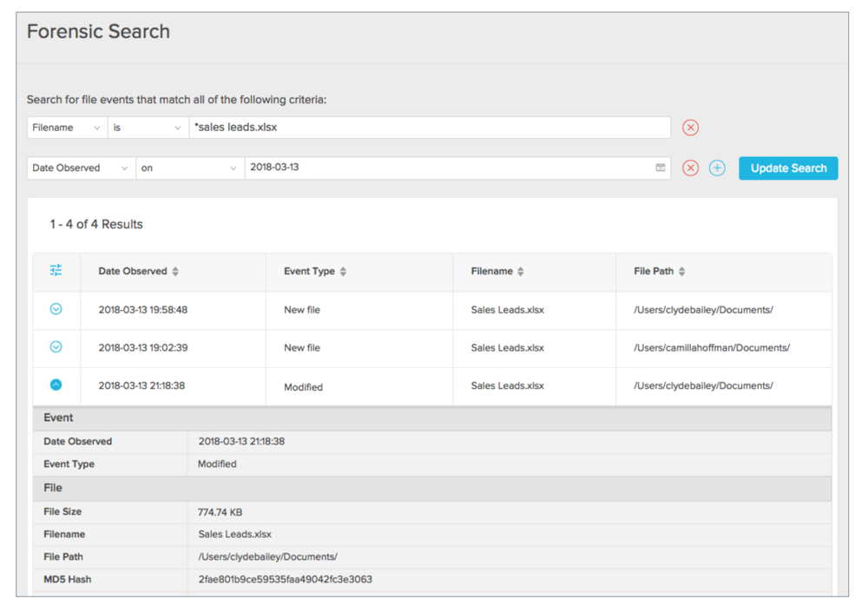Open the calendar picker in date field
This screenshot has height=612, width=868.
click(661, 168)
